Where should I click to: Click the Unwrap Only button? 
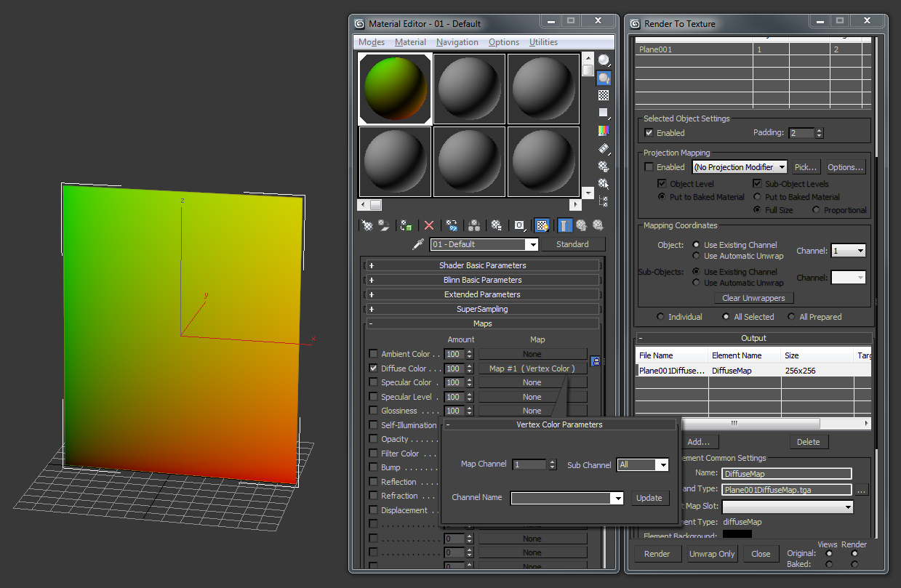pos(711,553)
